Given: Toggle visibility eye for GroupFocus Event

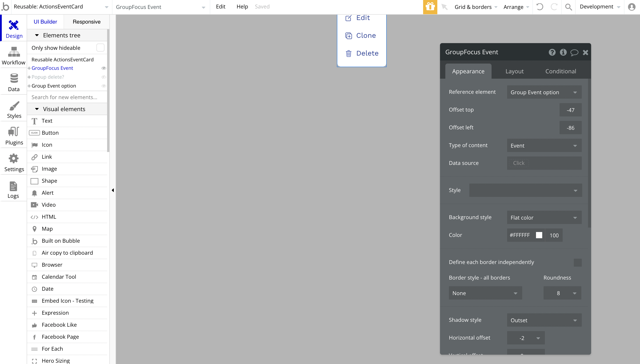Looking at the screenshot, I should tap(104, 68).
